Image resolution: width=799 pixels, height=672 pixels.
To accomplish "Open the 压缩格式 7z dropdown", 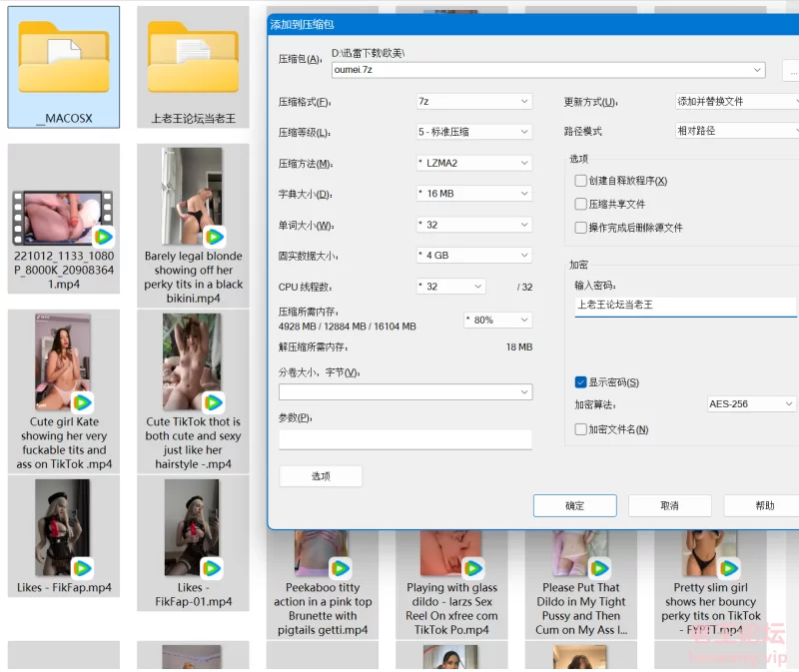I will point(473,102).
